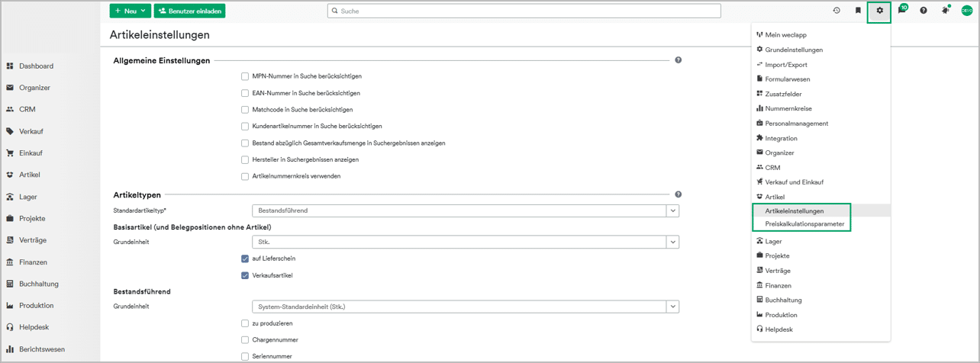Open the Neu dropdown button
Image resolution: width=980 pixels, height=363 pixels.
pos(130,11)
